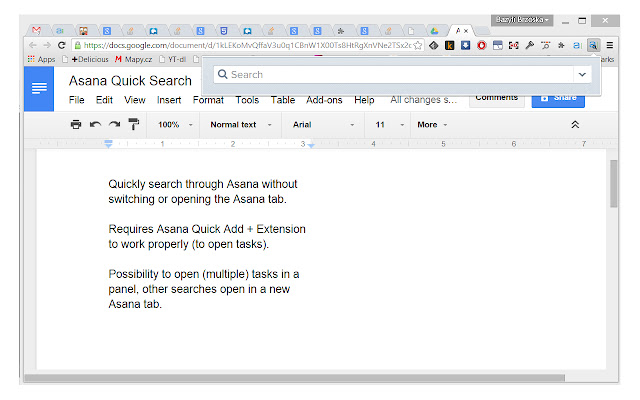This screenshot has width=640, height=400.
Task: Click the paragraph starting 'Requires Asana Quick Add'
Action: pyautogui.click(x=207, y=236)
